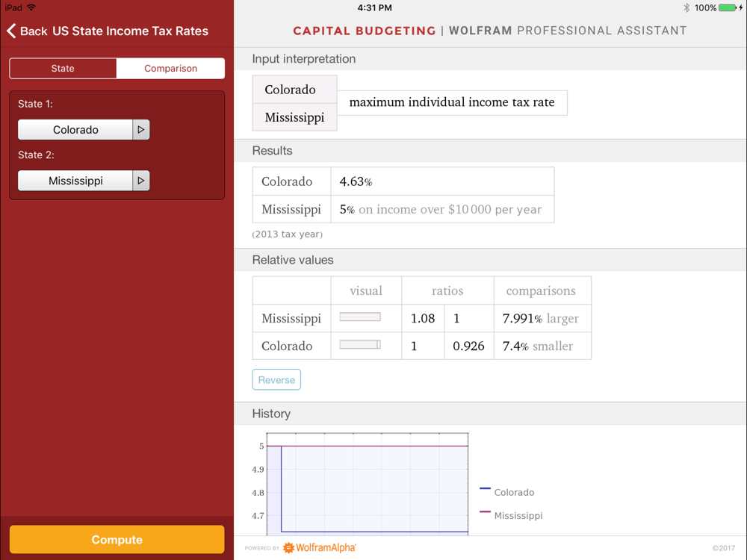747x560 pixels.
Task: Click the 'visual' column header
Action: pyautogui.click(x=366, y=291)
